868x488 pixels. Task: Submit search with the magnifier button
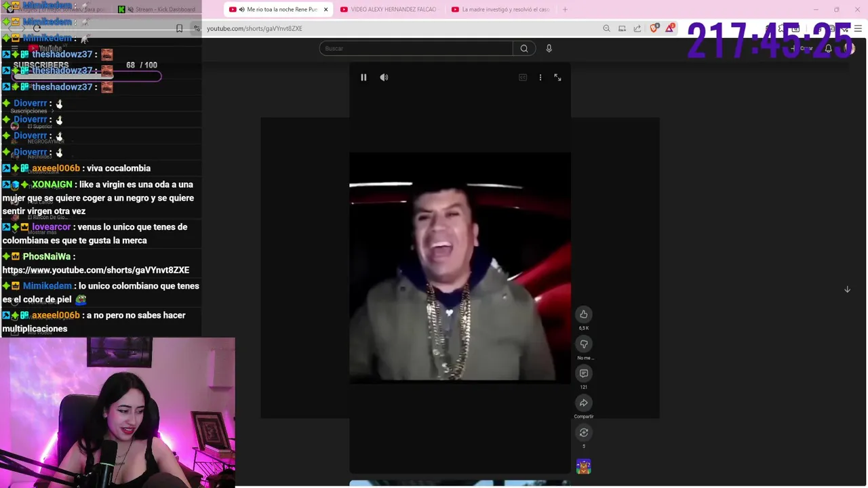tap(524, 48)
